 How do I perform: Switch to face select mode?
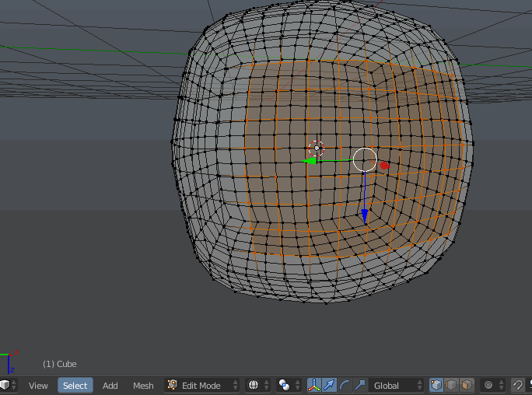[467, 385]
